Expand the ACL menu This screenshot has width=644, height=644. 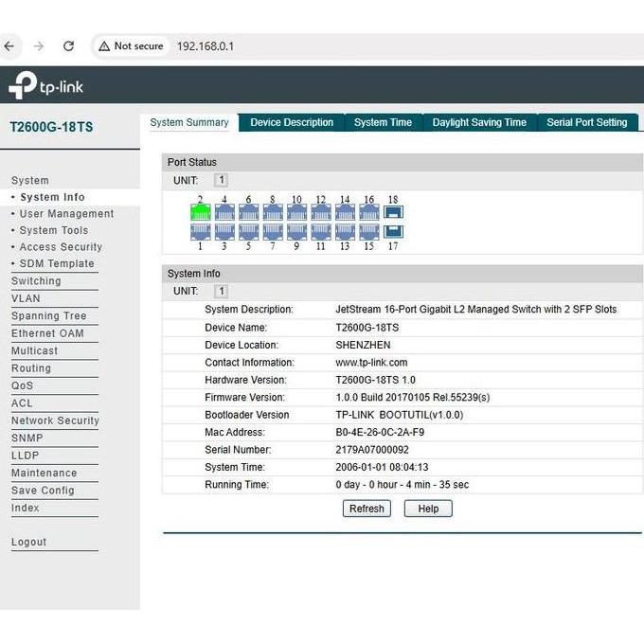click(22, 402)
